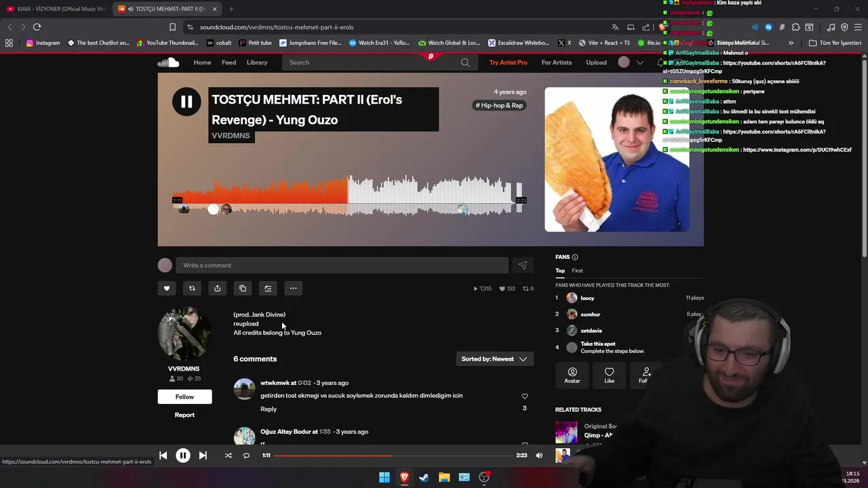This screenshot has height=488, width=868.
Task: Reload the page in browser
Action: 37,27
